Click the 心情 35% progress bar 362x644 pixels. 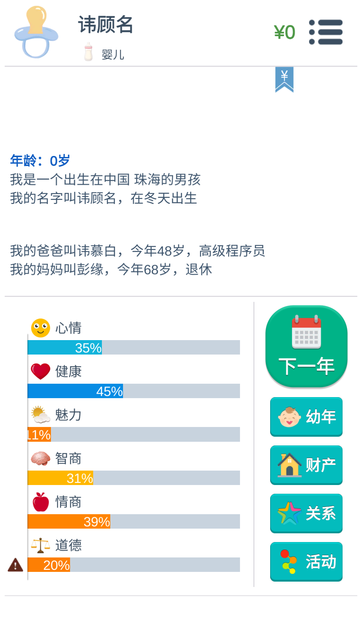click(134, 347)
